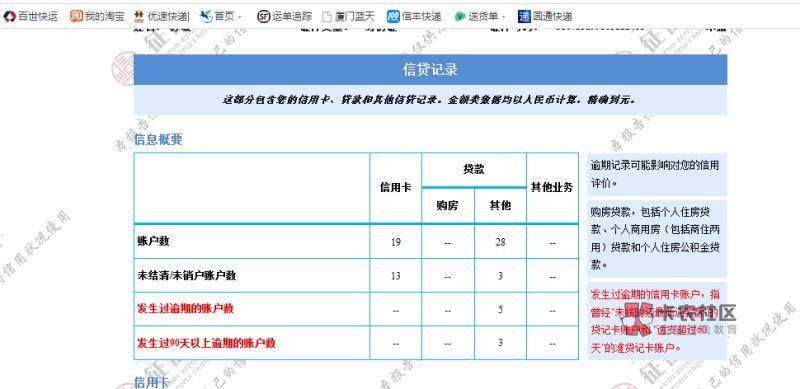Select the 信用卡 column header
Screen dimensions: 800x389
[395, 188]
